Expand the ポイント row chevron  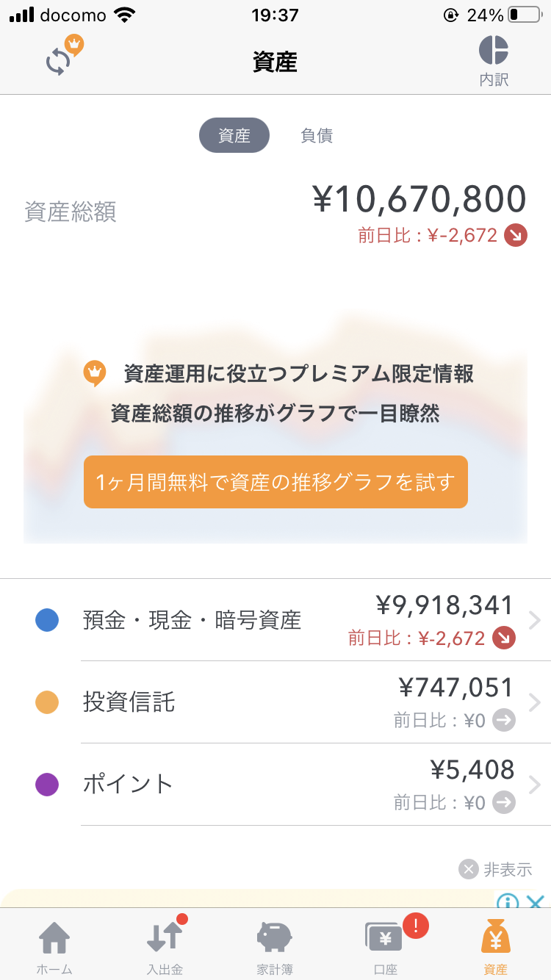534,785
